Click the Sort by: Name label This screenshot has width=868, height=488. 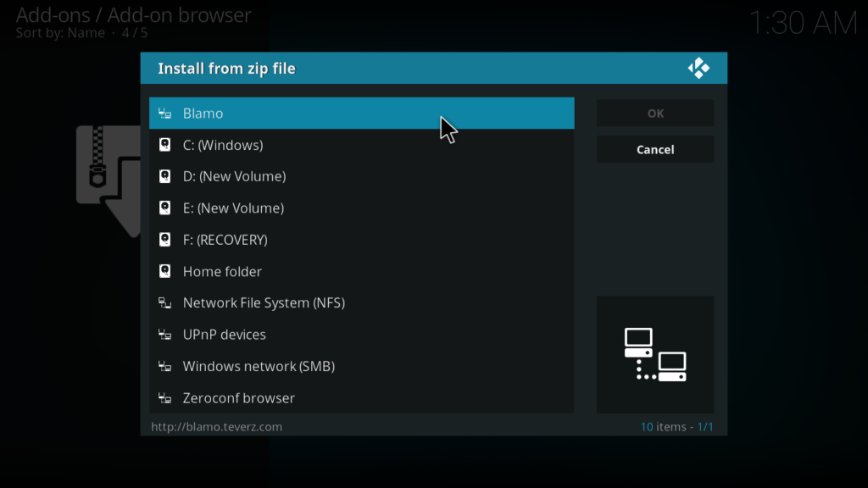[x=60, y=33]
